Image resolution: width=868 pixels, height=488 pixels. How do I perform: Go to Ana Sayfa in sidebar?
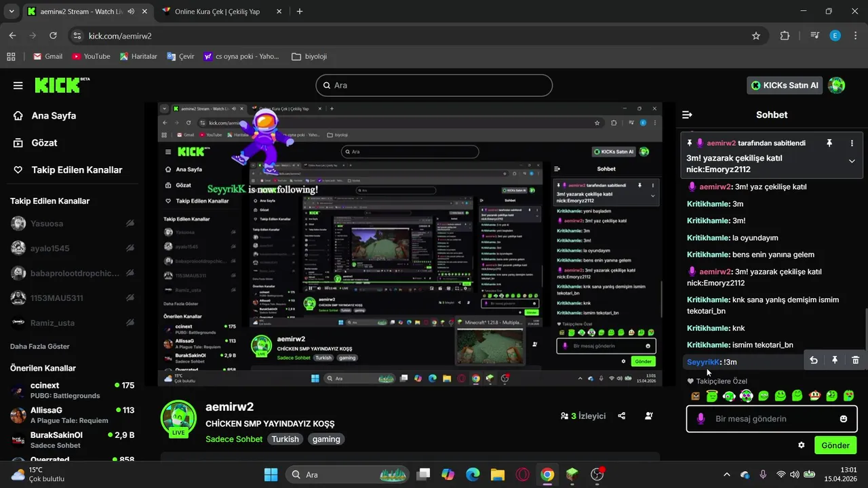[x=45, y=116]
